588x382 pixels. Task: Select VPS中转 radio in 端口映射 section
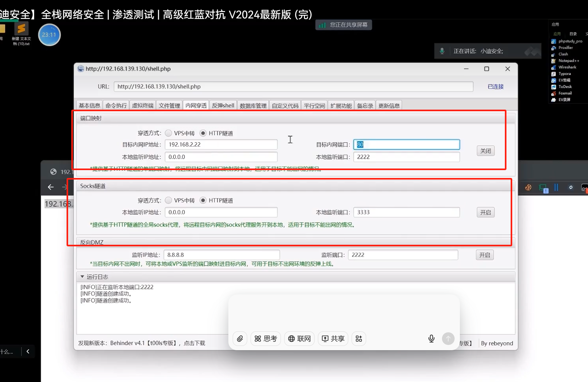pyautogui.click(x=168, y=133)
